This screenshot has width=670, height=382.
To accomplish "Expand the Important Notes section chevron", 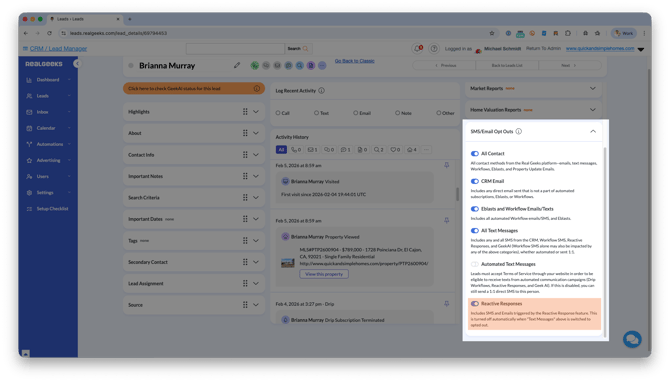I will pos(256,176).
